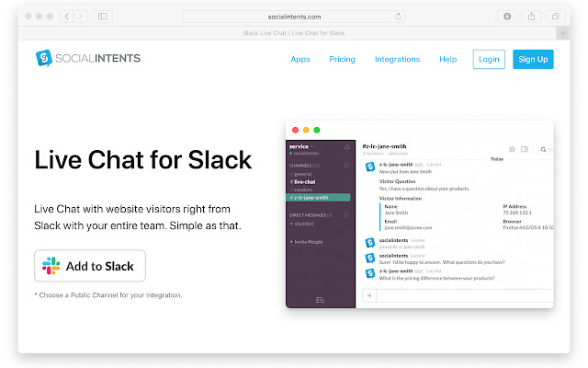Toggle the channel details pane icon
This screenshot has height=368, width=588.
click(525, 149)
